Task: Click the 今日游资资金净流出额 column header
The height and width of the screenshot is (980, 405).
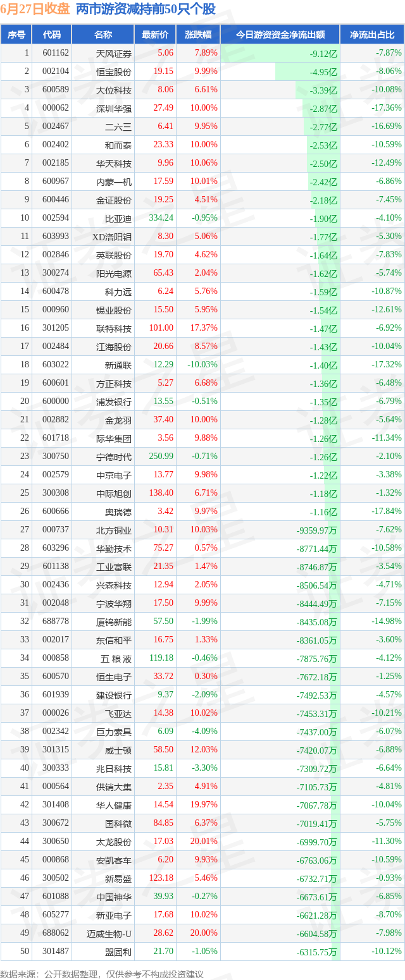Action: tap(280, 35)
